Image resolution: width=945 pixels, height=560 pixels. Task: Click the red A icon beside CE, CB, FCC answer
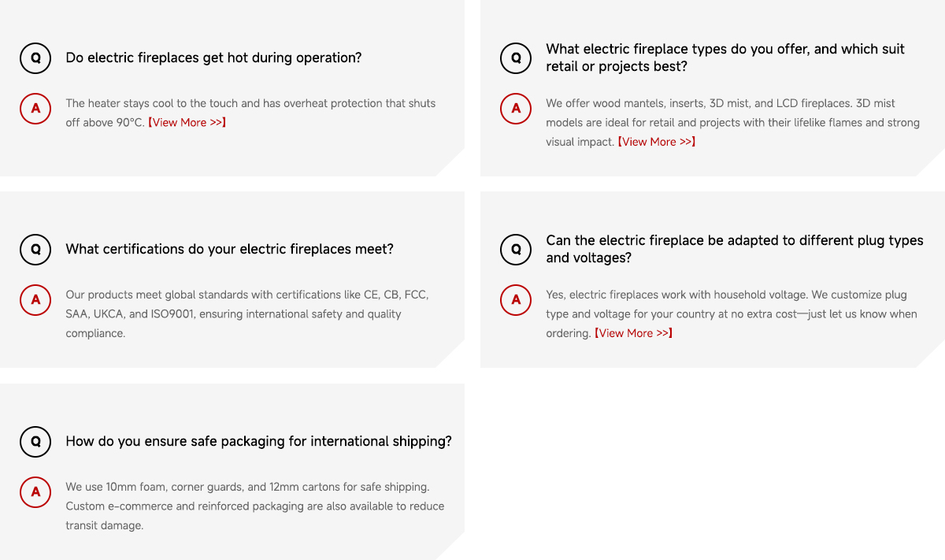pyautogui.click(x=35, y=300)
